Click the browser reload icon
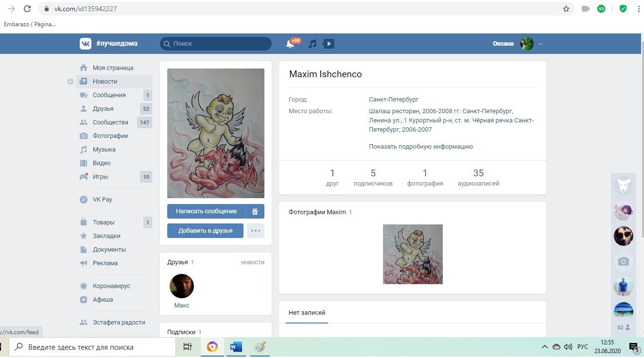Screen dimensions: 644x358 point(27,9)
